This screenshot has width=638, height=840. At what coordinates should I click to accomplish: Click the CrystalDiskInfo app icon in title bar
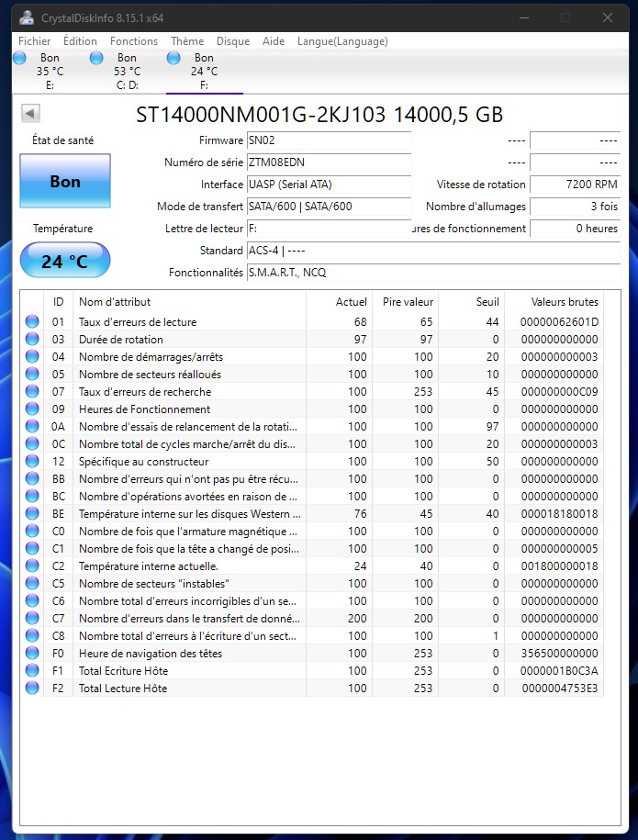click(x=27, y=17)
